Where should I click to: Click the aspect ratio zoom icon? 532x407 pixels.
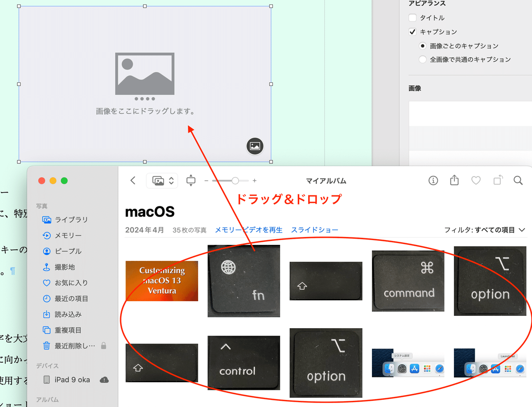click(191, 180)
